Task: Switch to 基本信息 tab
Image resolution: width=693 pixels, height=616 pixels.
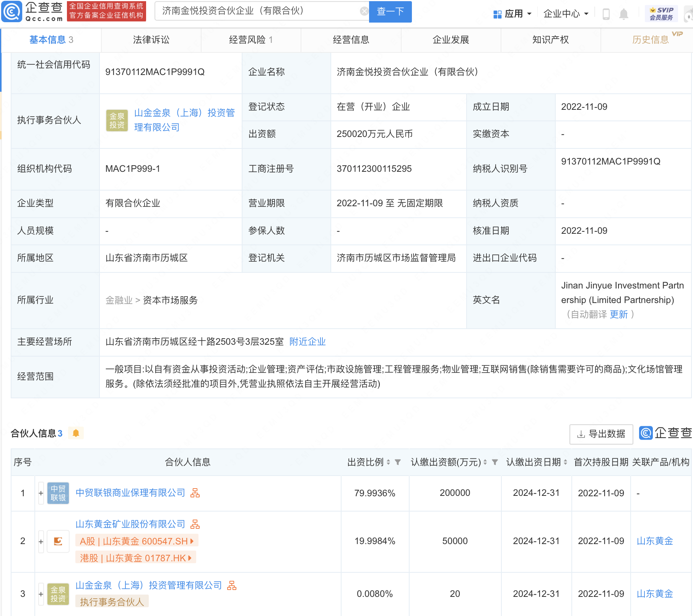Action: (51, 40)
